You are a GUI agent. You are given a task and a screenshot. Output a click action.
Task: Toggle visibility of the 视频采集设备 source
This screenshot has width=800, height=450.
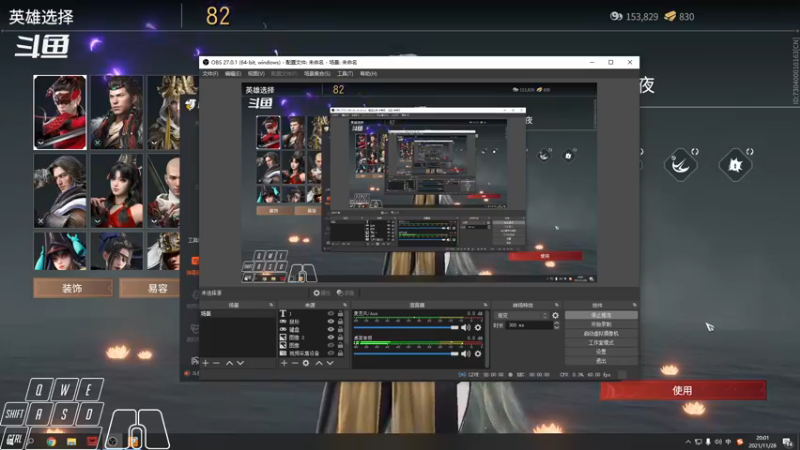click(331, 353)
